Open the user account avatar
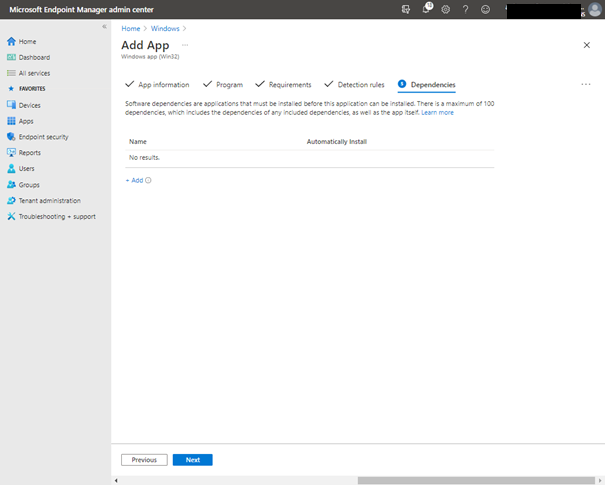Image resolution: width=605 pixels, height=485 pixels. [x=595, y=9]
